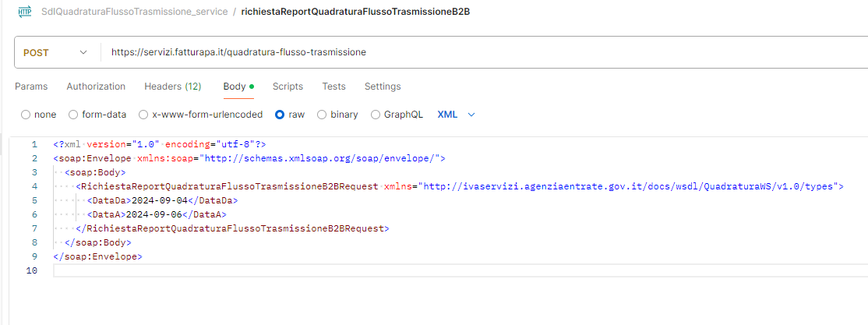Open the Settings tab
The image size is (868, 325).
pyautogui.click(x=383, y=87)
